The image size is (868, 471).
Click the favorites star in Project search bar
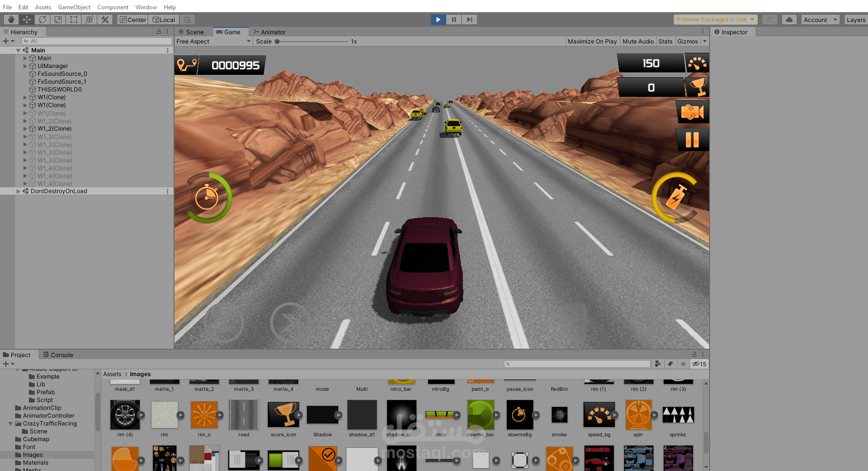(683, 364)
